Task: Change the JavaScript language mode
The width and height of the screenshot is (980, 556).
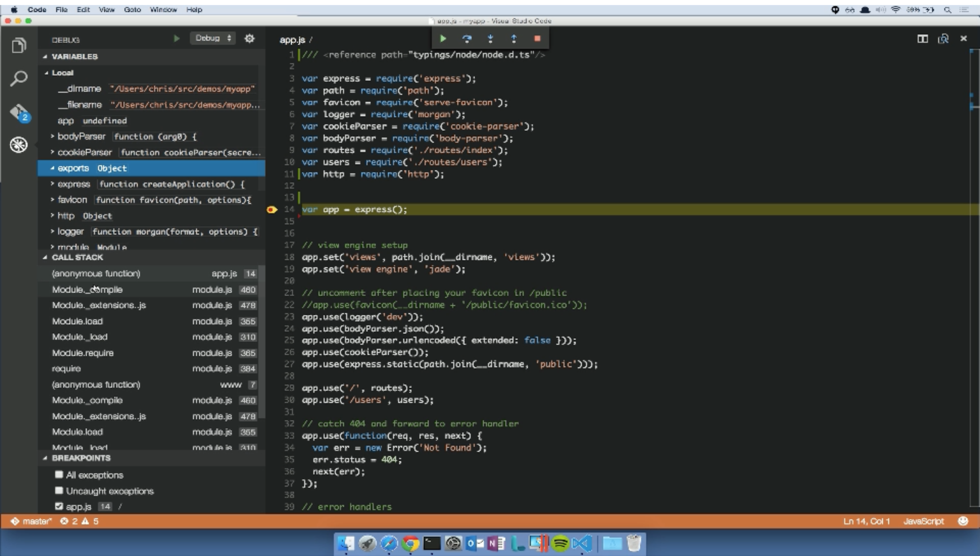Action: [924, 521]
